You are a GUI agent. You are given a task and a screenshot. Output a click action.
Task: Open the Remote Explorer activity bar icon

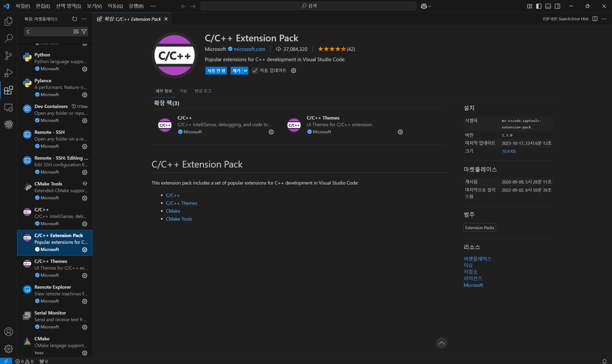tap(9, 108)
